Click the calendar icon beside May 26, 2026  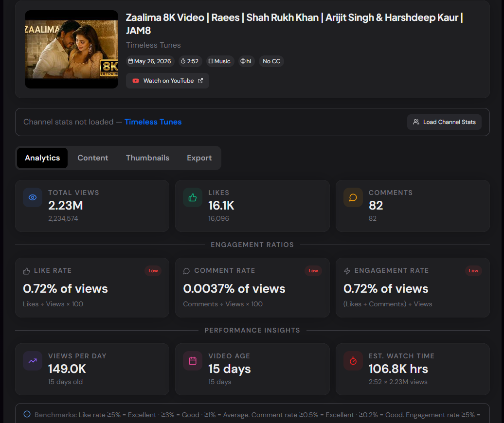click(x=130, y=61)
